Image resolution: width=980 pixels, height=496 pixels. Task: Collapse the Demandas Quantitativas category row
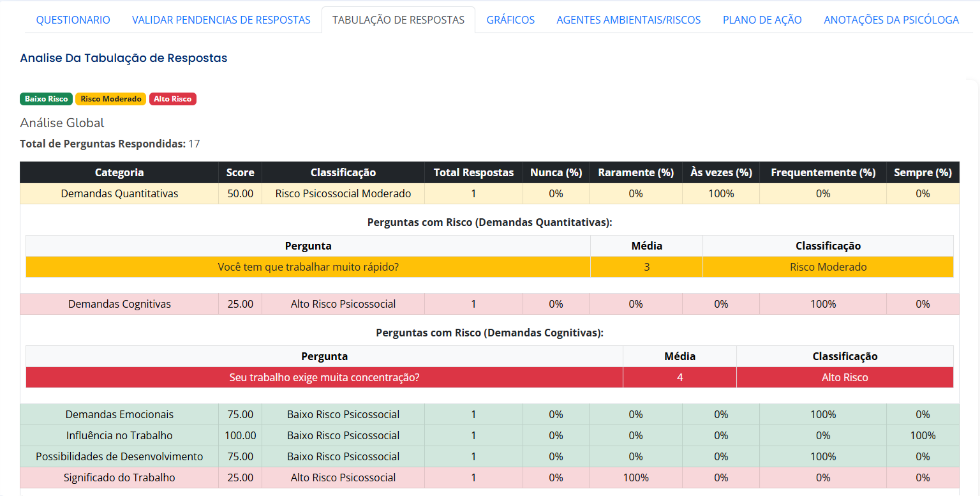point(119,193)
